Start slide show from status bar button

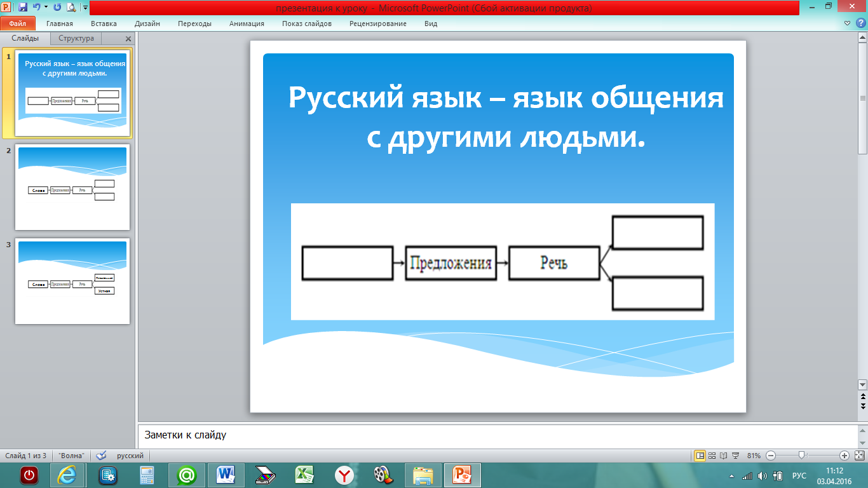pyautogui.click(x=735, y=456)
